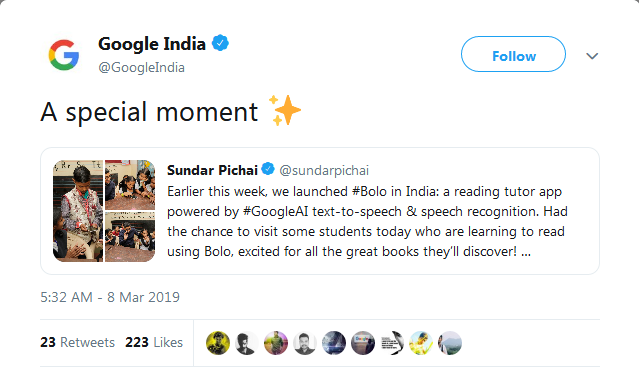Image resolution: width=639 pixels, height=368 pixels.
Task: Open the Google India display name
Action: 152,44
